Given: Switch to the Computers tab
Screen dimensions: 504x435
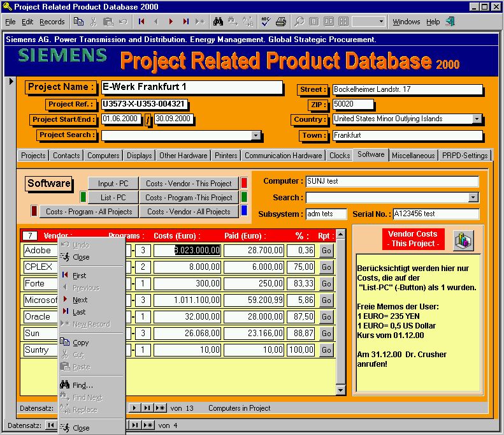Looking at the screenshot, I should tap(103, 156).
